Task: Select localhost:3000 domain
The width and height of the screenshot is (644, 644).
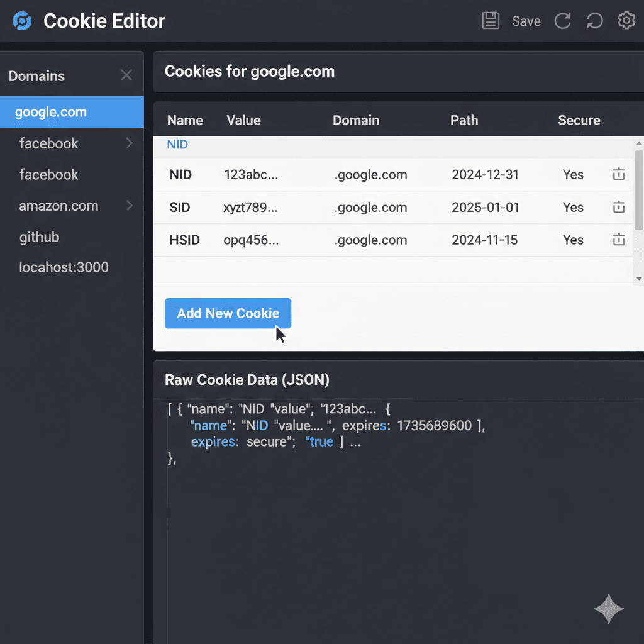Action: (x=64, y=267)
